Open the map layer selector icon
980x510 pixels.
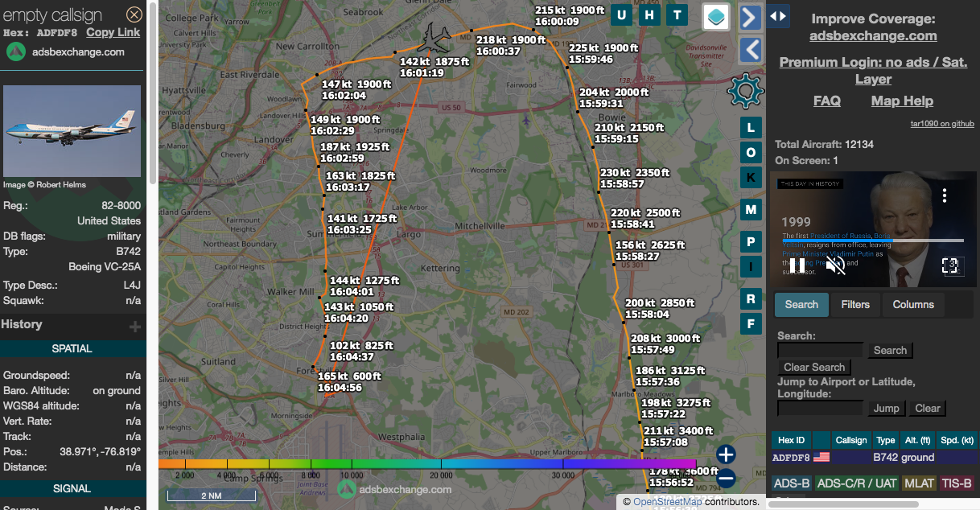[x=715, y=16]
